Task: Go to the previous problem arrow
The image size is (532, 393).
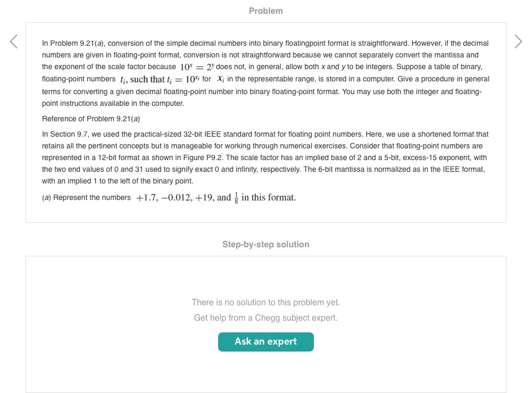Action: 14,41
